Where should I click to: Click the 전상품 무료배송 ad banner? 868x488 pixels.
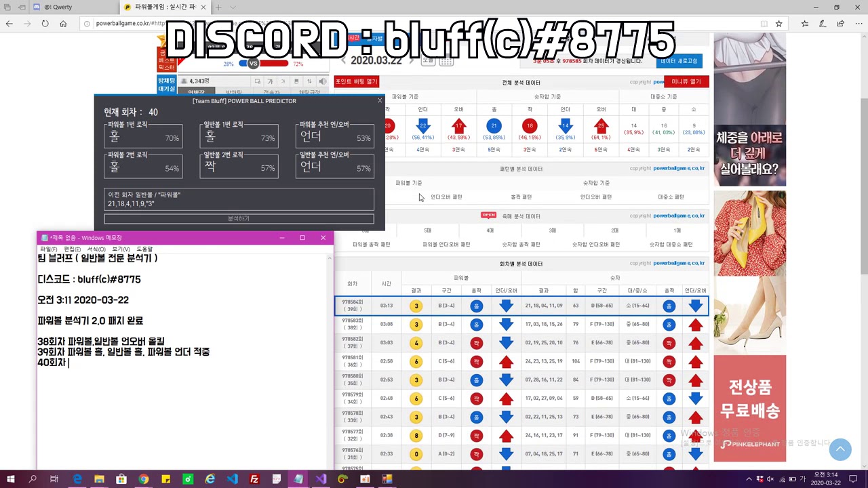pos(749,409)
